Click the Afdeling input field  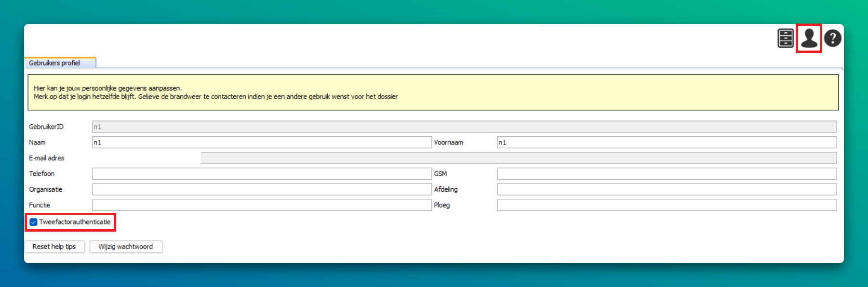(x=667, y=189)
